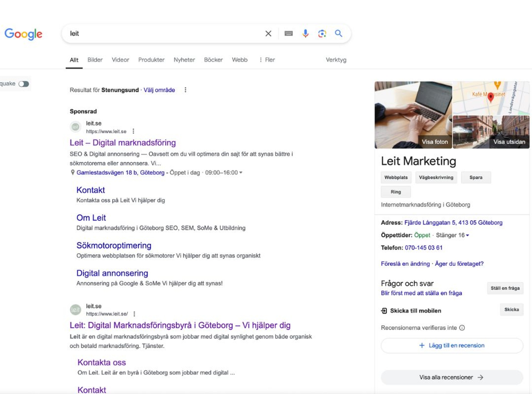The width and height of the screenshot is (532, 394).
Task: Open the Om Leit sitelink
Action: (x=91, y=218)
